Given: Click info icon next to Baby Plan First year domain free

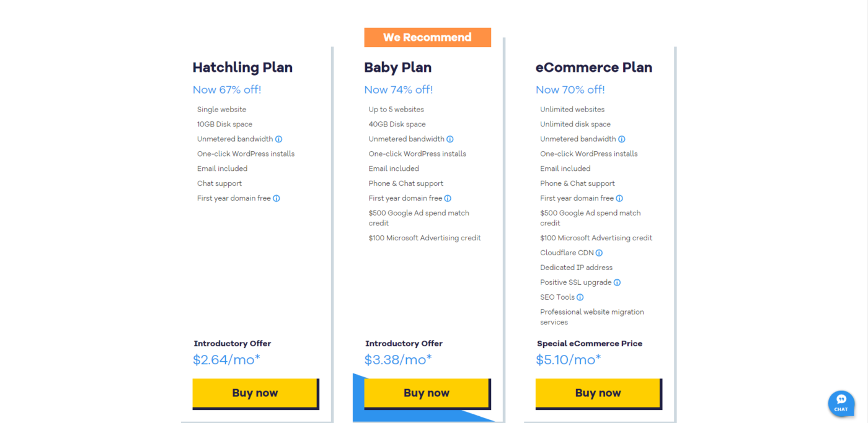Looking at the screenshot, I should (448, 199).
